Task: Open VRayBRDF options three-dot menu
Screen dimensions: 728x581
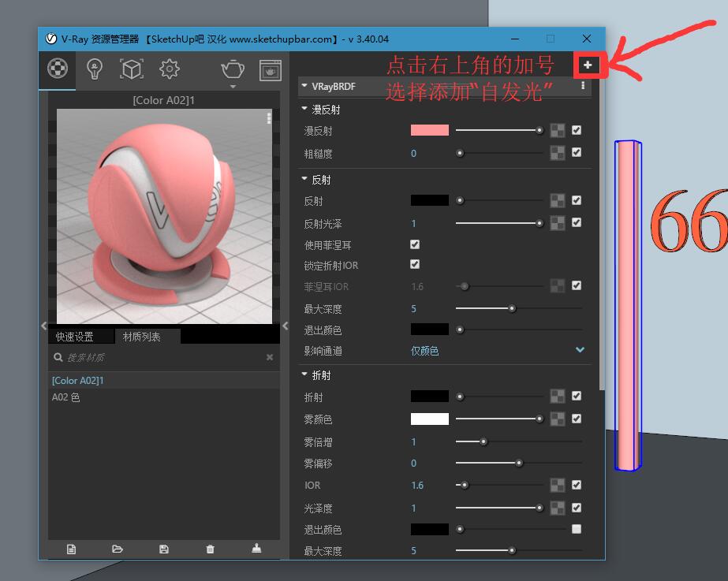Action: pos(583,86)
